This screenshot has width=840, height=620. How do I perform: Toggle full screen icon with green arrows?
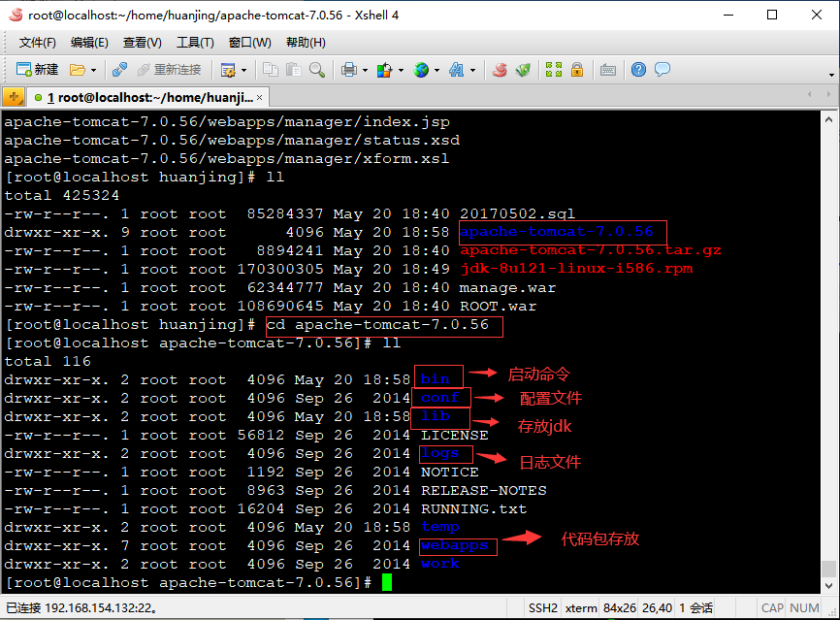554,70
